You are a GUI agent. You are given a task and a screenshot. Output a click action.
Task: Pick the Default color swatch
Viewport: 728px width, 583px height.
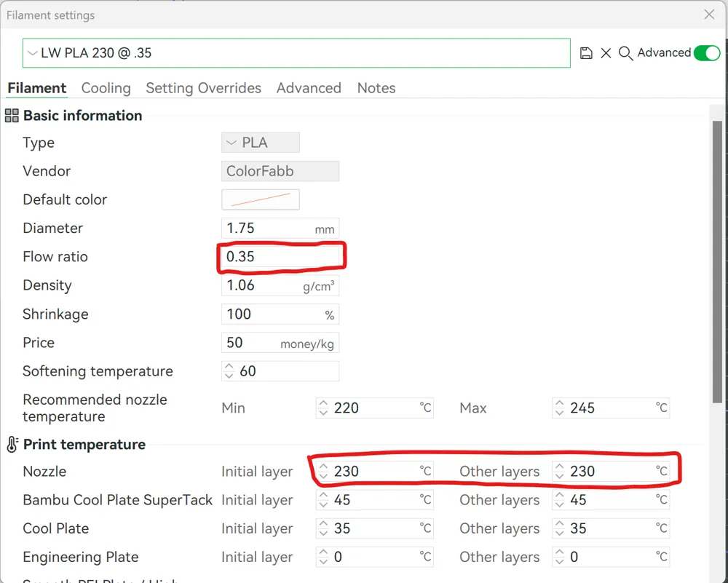261,199
